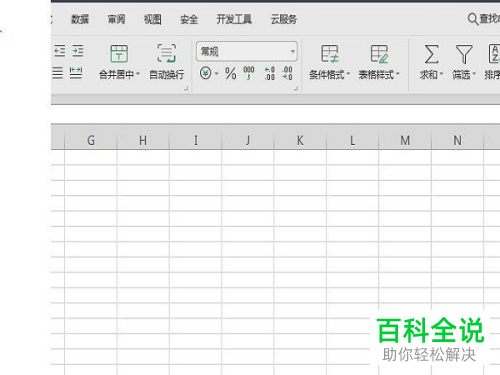
Task: Apply thousands separator format
Action: [x=249, y=73]
